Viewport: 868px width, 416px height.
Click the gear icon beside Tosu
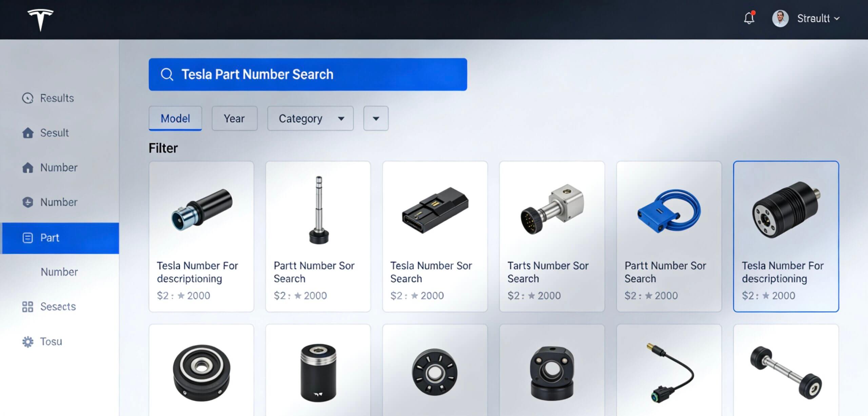[28, 342]
